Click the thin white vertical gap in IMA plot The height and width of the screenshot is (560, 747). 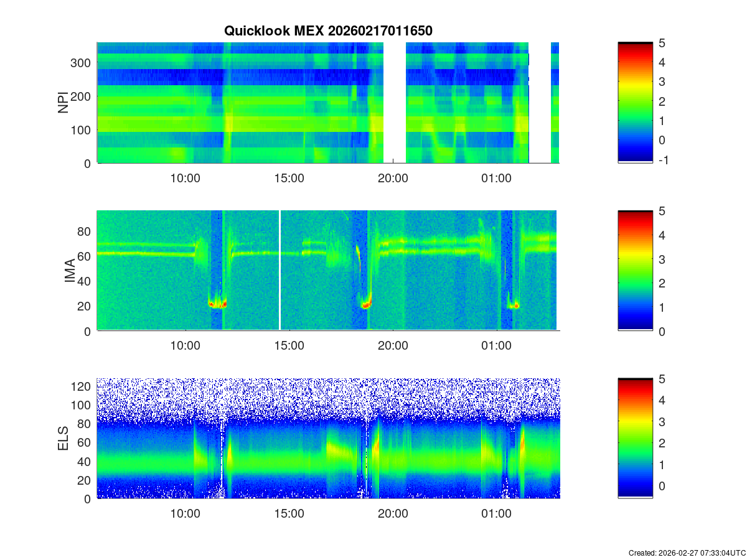(279, 271)
